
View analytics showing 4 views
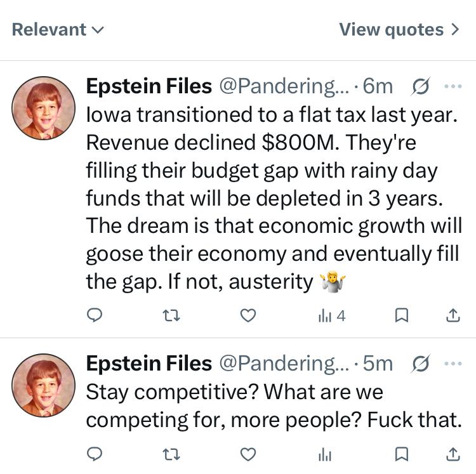[x=331, y=315]
